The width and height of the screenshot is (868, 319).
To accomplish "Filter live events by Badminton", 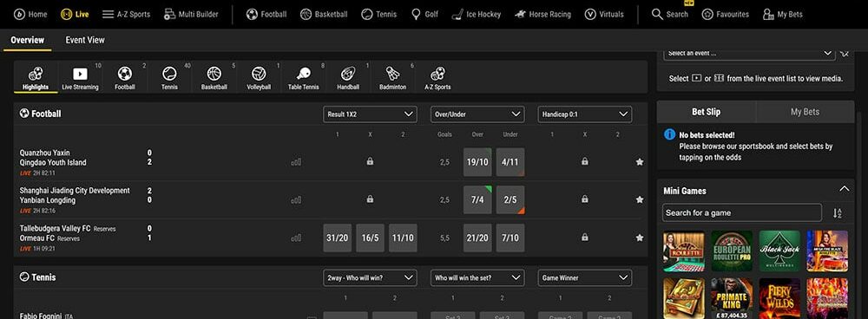I will (392, 78).
